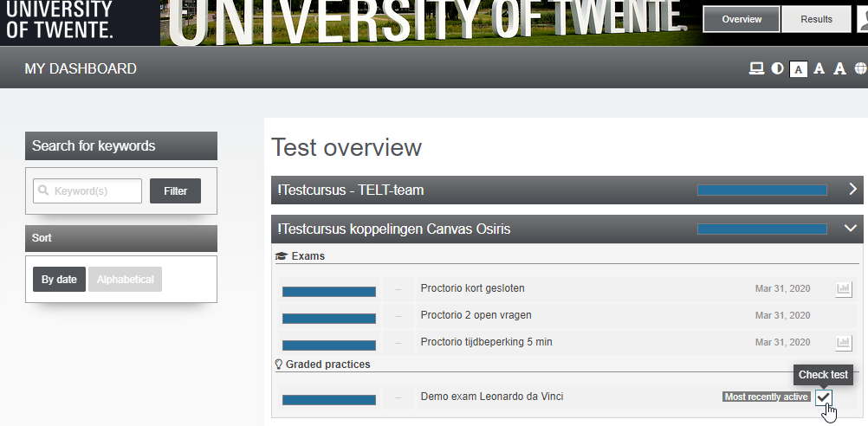Open the user profile icon at top right
The height and width of the screenshot is (426, 868).
[x=863, y=19]
